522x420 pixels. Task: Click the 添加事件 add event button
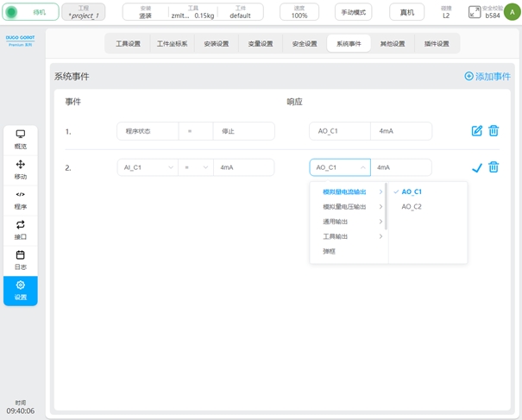pos(487,76)
